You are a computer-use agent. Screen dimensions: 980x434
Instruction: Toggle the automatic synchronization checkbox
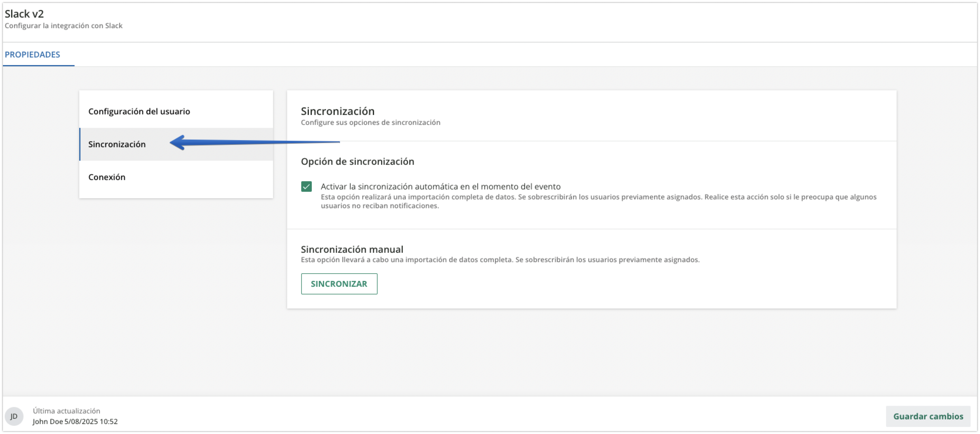pyautogui.click(x=306, y=187)
